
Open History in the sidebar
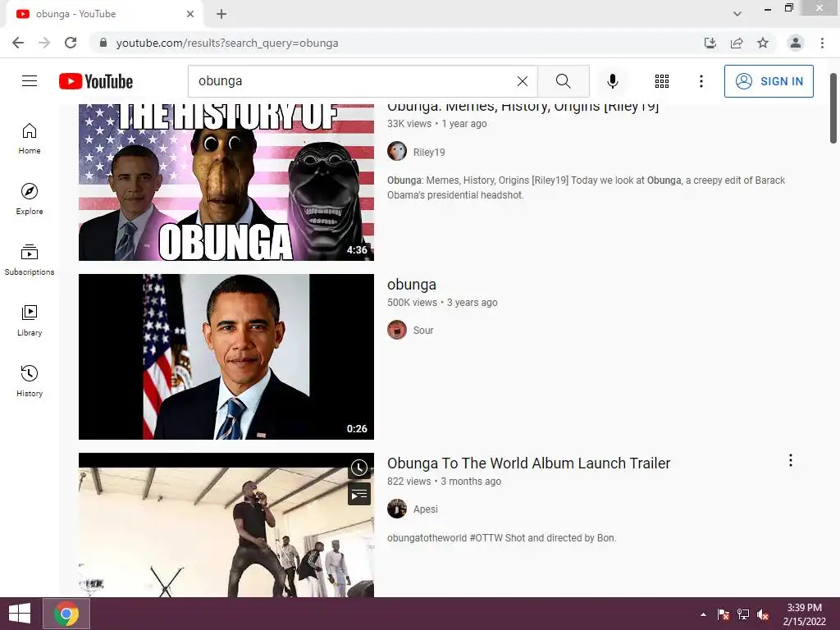pos(30,381)
